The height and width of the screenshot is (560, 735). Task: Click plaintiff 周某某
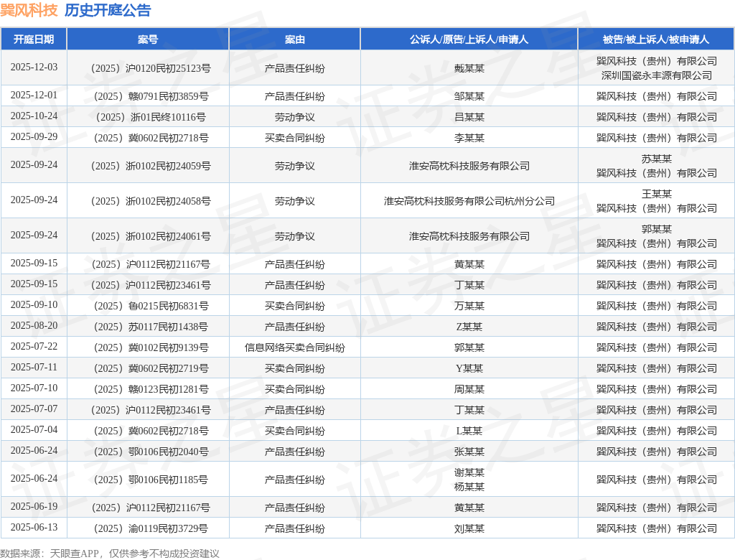[x=469, y=389]
